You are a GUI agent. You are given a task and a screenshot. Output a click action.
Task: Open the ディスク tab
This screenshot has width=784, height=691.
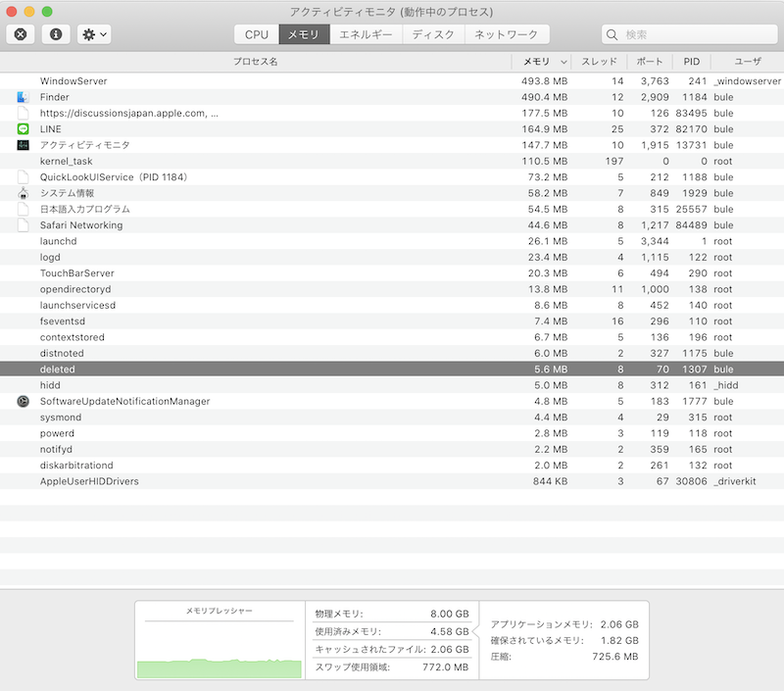[x=432, y=34]
